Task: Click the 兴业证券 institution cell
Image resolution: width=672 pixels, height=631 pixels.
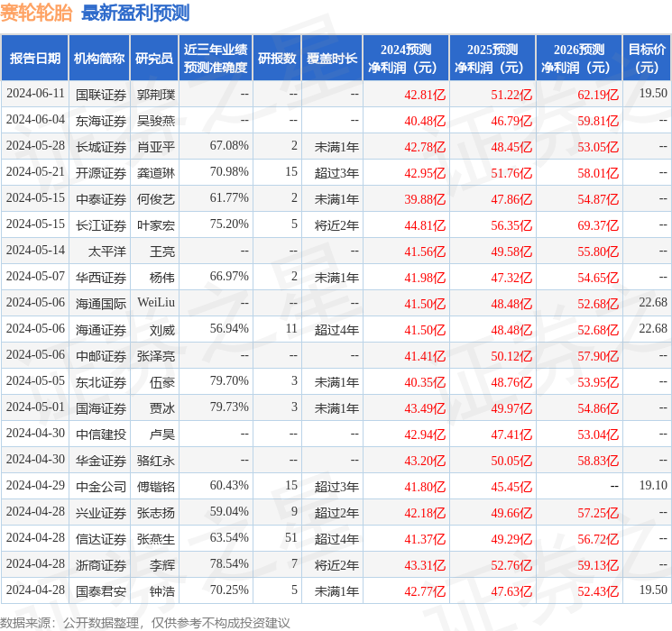Action: click(x=101, y=513)
